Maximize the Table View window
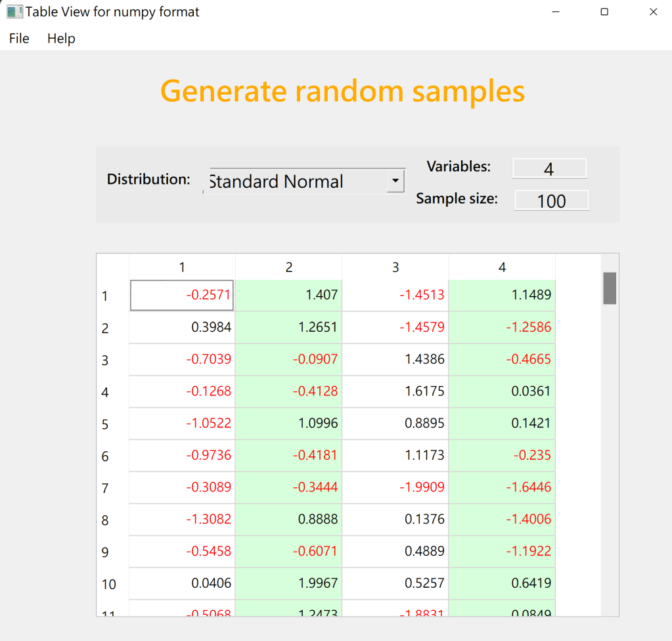Viewport: 672px width, 641px height. [604, 12]
